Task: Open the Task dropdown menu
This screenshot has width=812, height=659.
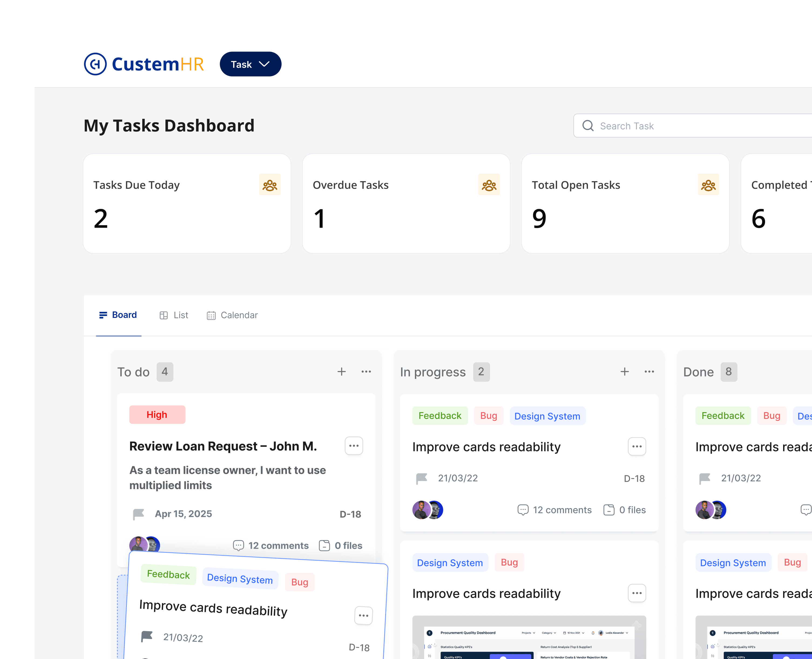Action: click(251, 64)
